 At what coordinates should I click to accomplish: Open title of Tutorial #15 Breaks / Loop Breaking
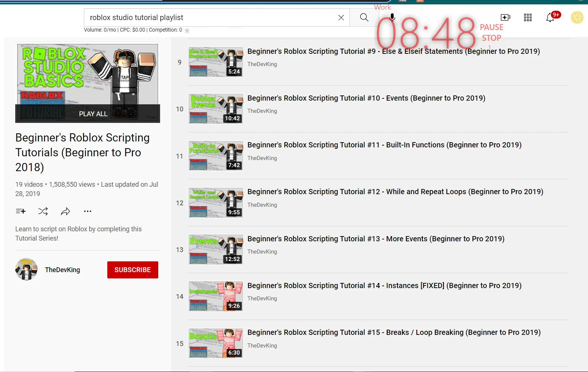click(394, 332)
